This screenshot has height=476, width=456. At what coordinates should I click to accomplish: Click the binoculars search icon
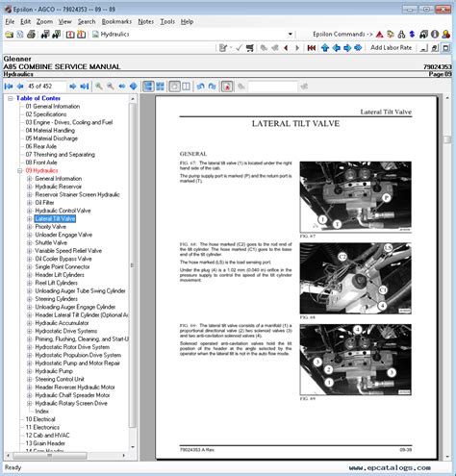[x=401, y=35]
